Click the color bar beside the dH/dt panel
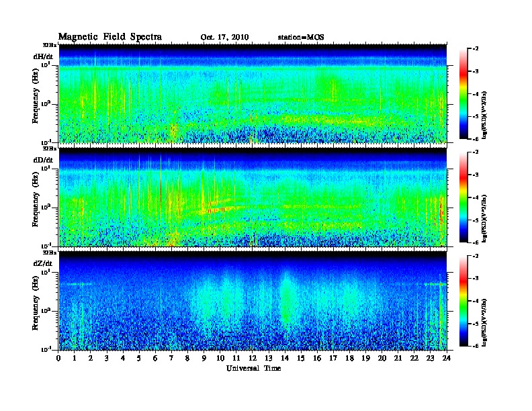 coord(463,93)
